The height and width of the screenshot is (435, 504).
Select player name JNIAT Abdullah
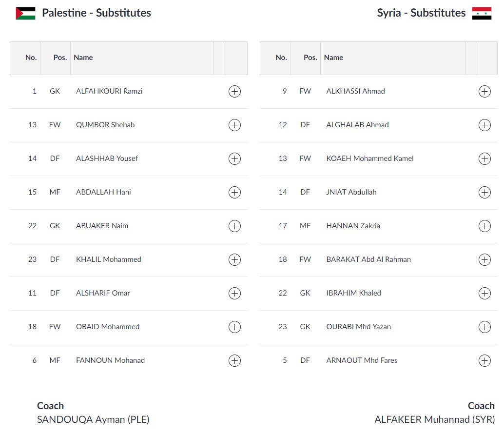[x=351, y=192]
